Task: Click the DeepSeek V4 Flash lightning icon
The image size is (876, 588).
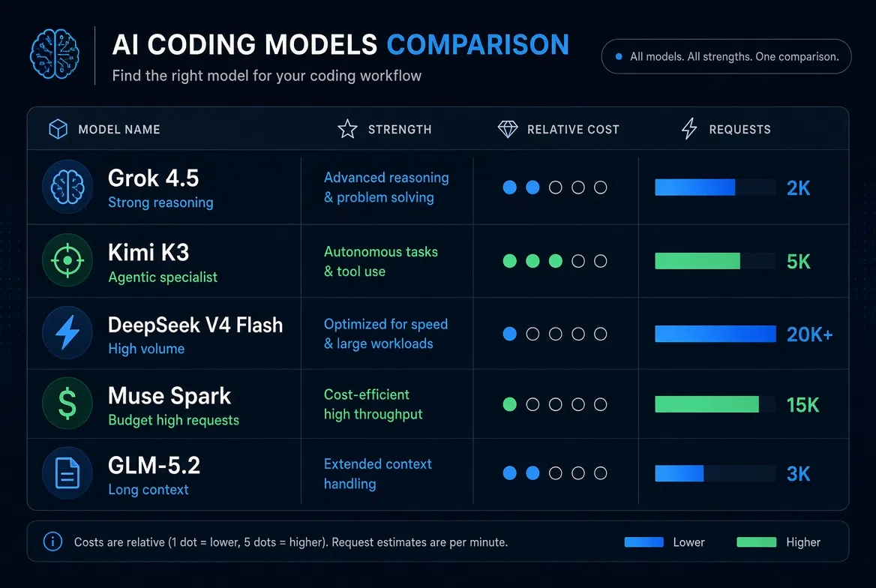Action: coord(67,332)
